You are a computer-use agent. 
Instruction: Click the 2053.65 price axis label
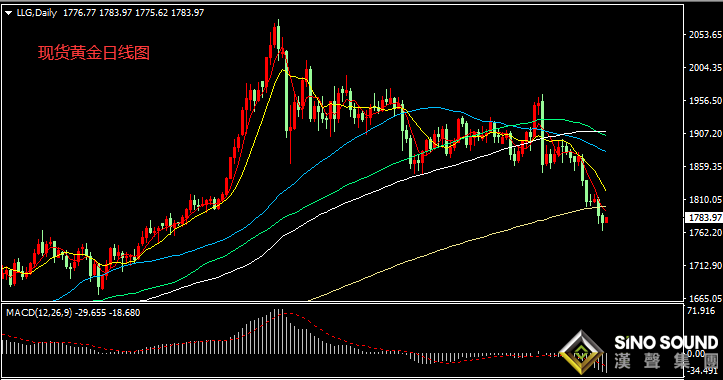[x=705, y=35]
